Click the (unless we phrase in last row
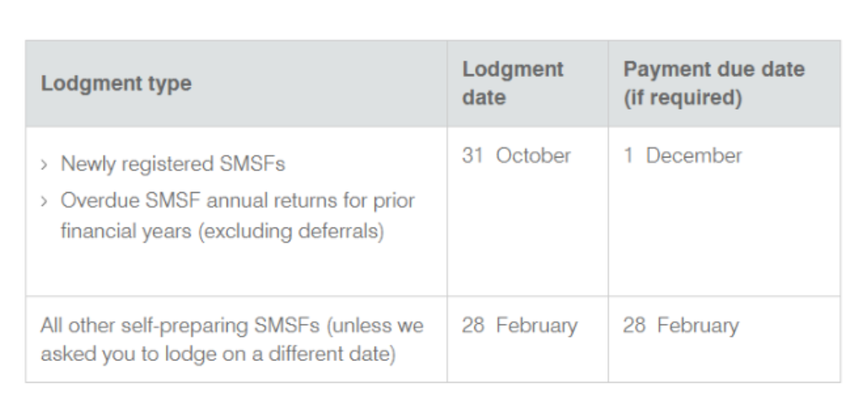Image resolution: width=868 pixels, height=420 pixels. (375, 326)
